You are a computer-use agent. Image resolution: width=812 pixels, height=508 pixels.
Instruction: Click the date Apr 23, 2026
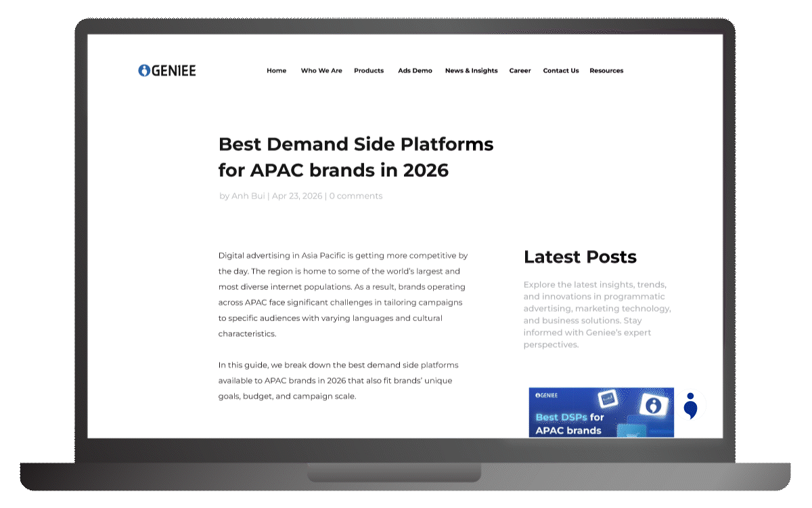click(x=297, y=196)
